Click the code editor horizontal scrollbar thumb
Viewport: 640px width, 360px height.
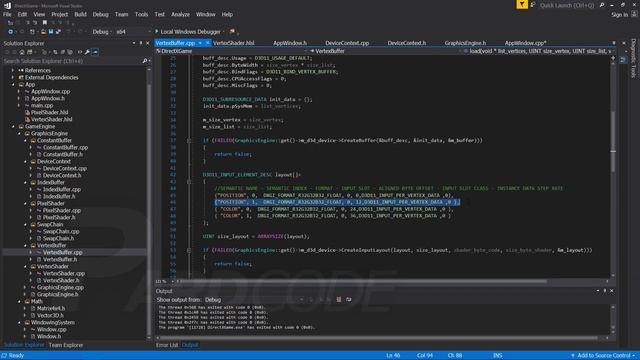click(363, 281)
